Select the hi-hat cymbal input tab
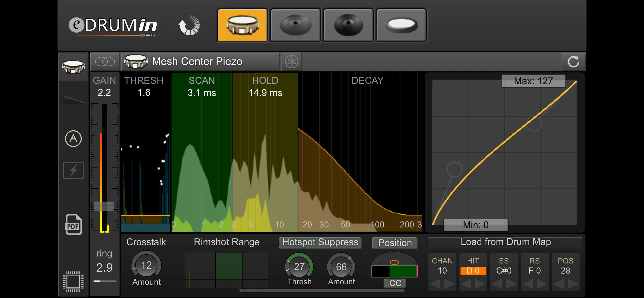The height and width of the screenshot is (298, 644). [x=295, y=25]
